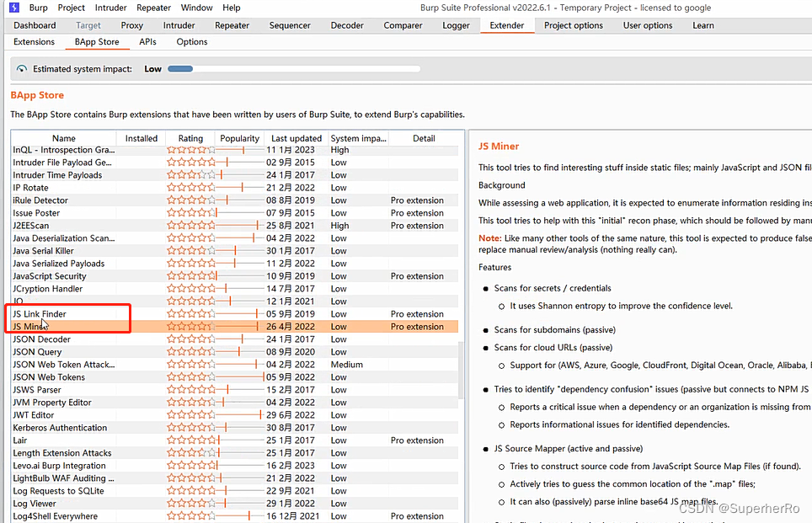Select the JS Link Finder extension
Image resolution: width=812 pixels, height=523 pixels.
point(235,314)
